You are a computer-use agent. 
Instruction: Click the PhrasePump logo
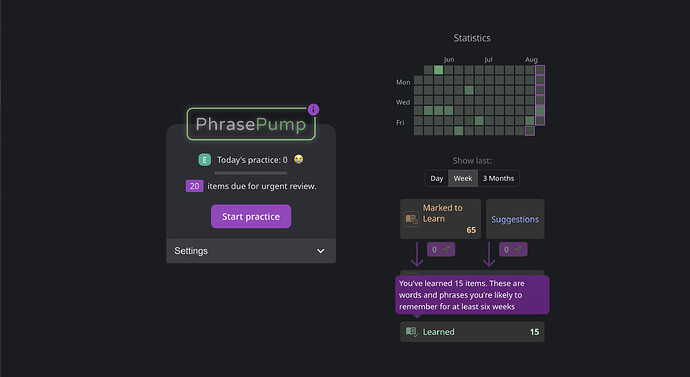coord(251,124)
